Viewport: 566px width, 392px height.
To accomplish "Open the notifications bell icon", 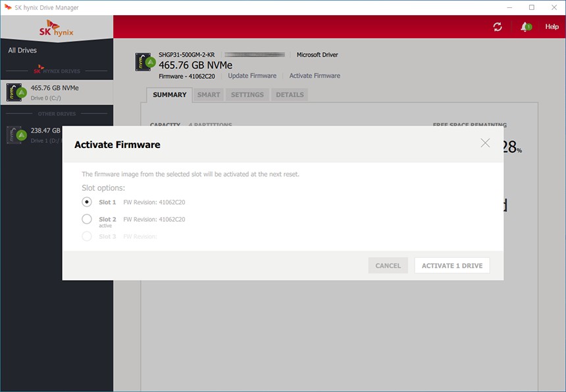I will click(526, 27).
